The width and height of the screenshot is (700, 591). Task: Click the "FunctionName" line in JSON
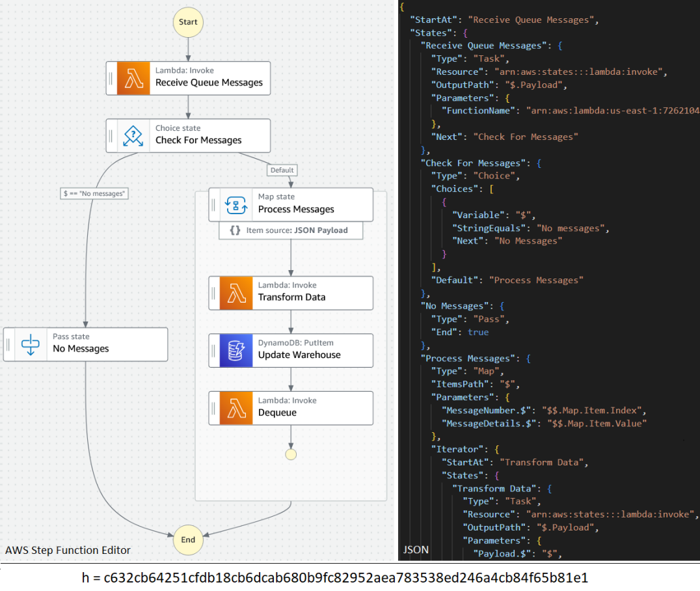pyautogui.click(x=571, y=111)
